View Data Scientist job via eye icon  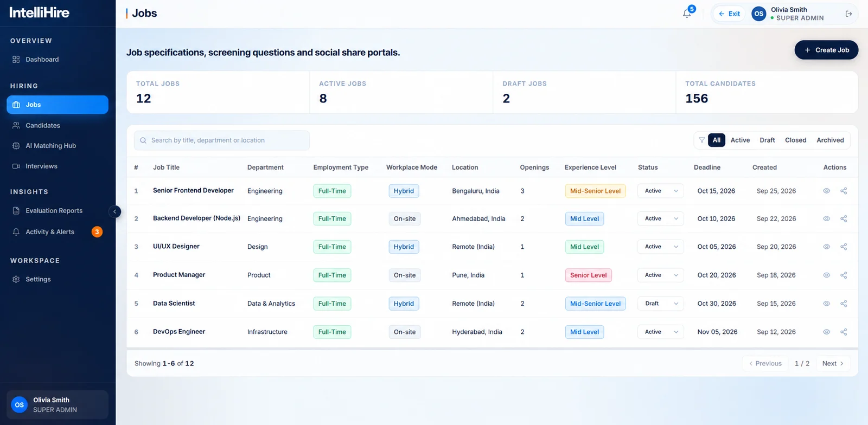[826, 304]
